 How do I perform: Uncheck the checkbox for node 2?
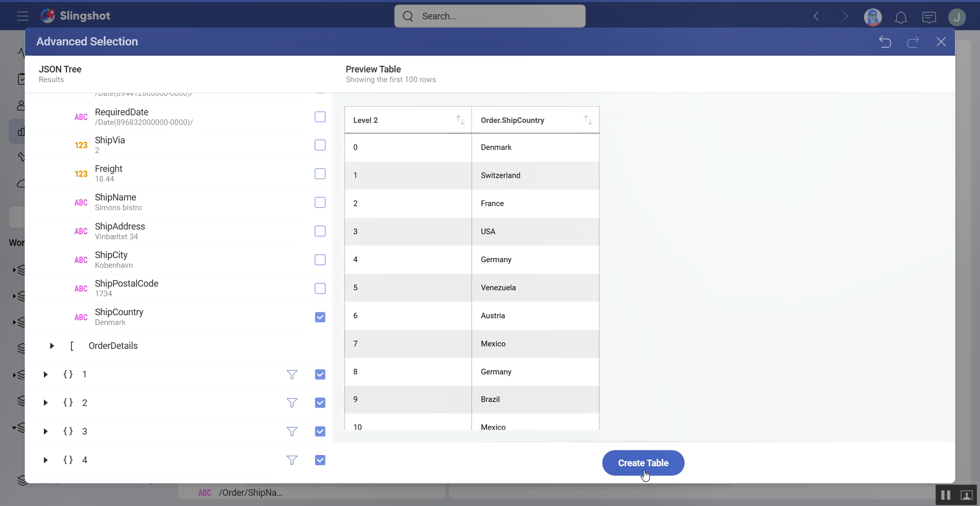(x=320, y=403)
